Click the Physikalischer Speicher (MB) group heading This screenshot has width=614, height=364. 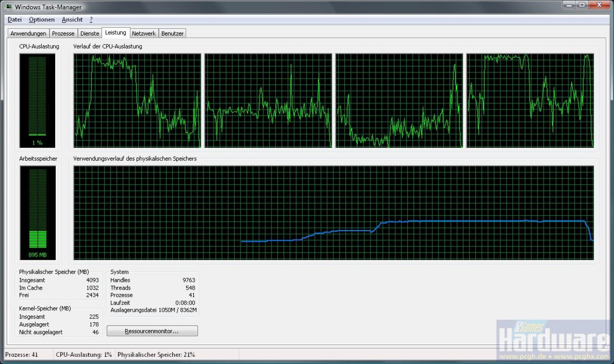pos(54,272)
